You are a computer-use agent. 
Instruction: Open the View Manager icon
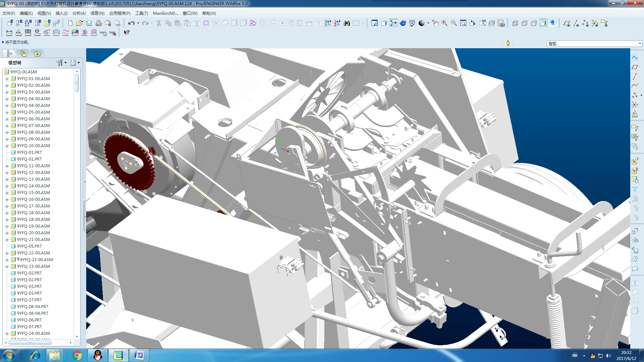pyautogui.click(x=501, y=23)
